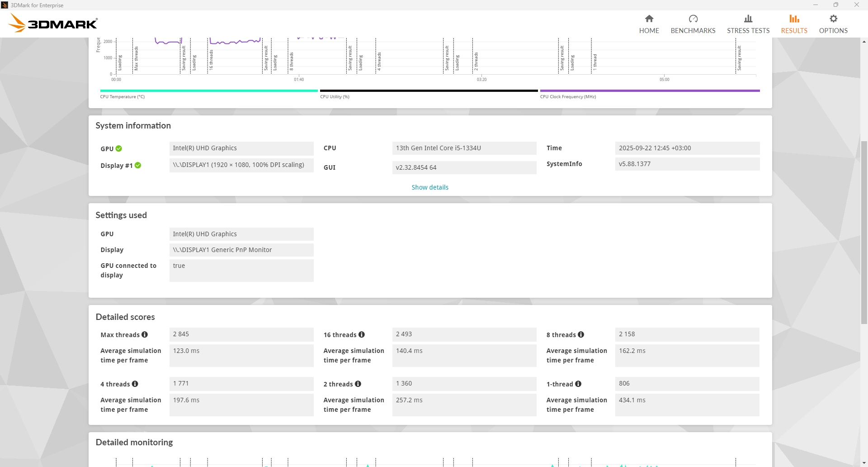The width and height of the screenshot is (868, 467).
Task: Click the green check beside Display #1
Action: (138, 165)
